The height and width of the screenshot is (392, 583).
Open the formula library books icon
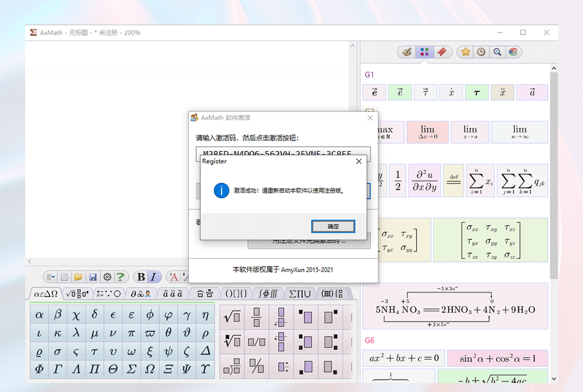click(x=512, y=52)
